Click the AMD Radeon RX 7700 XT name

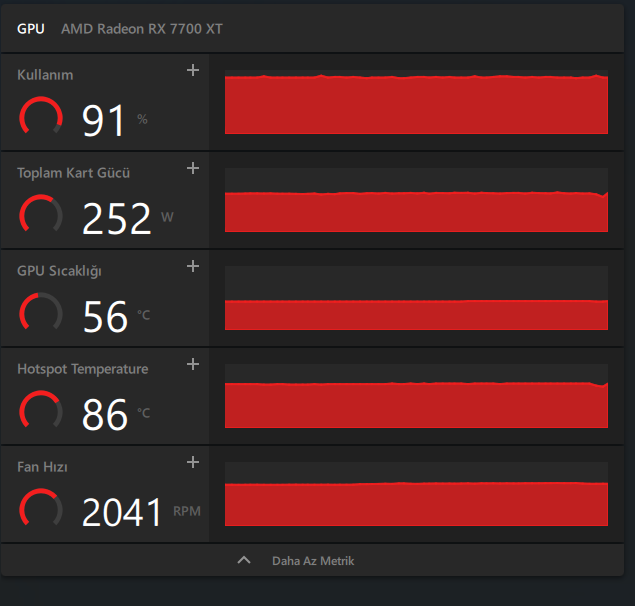[142, 29]
